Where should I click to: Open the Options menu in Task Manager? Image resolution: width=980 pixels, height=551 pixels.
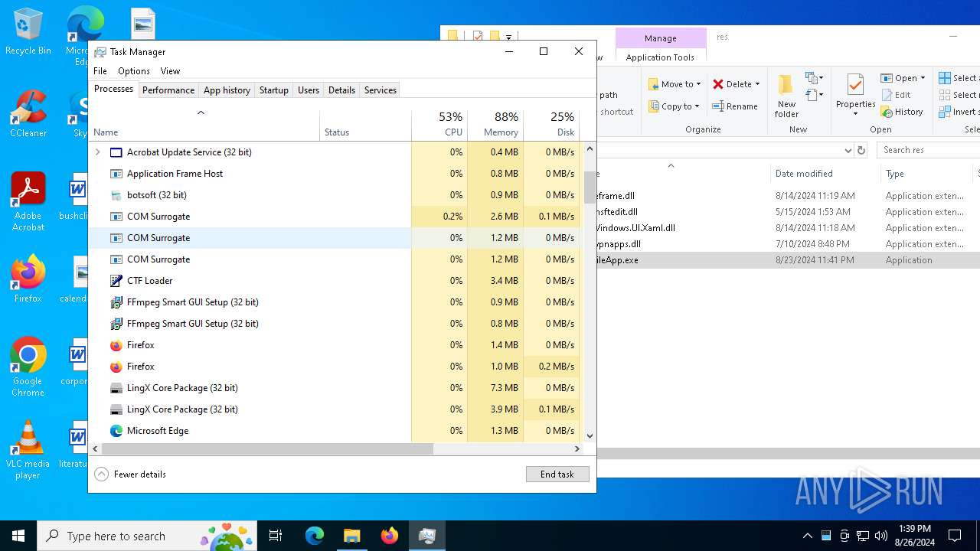pyautogui.click(x=134, y=71)
